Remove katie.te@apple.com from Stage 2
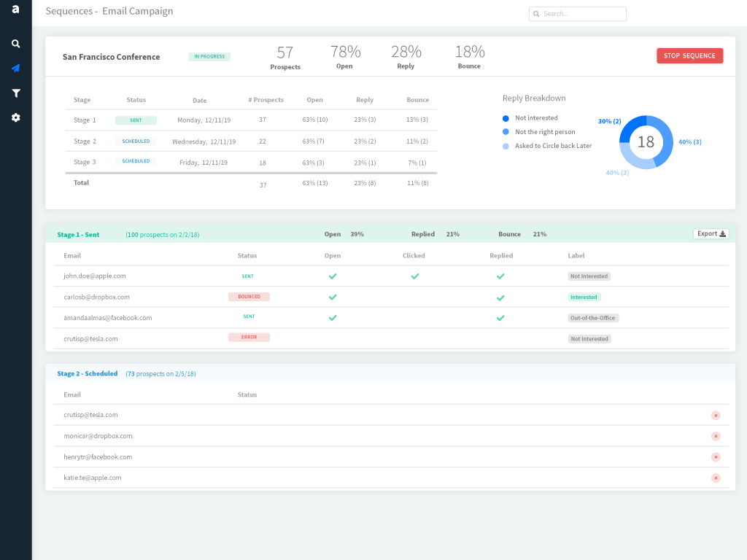 (x=716, y=478)
